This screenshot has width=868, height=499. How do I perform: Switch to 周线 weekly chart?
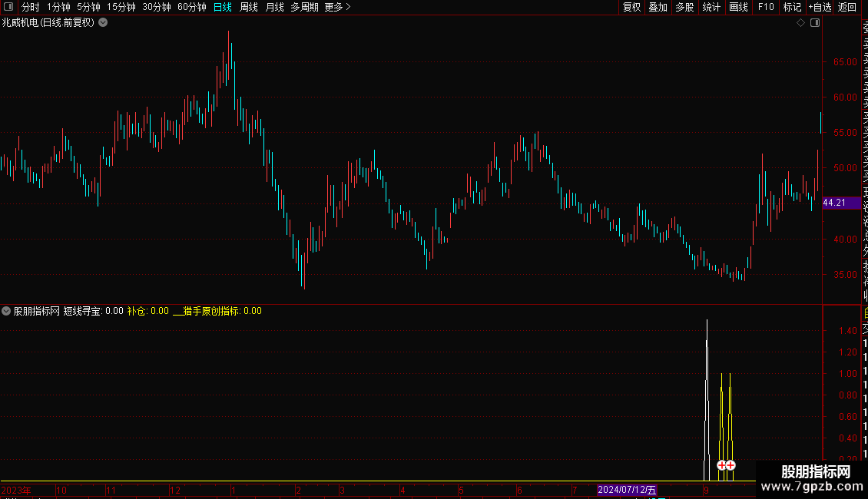[x=249, y=7]
